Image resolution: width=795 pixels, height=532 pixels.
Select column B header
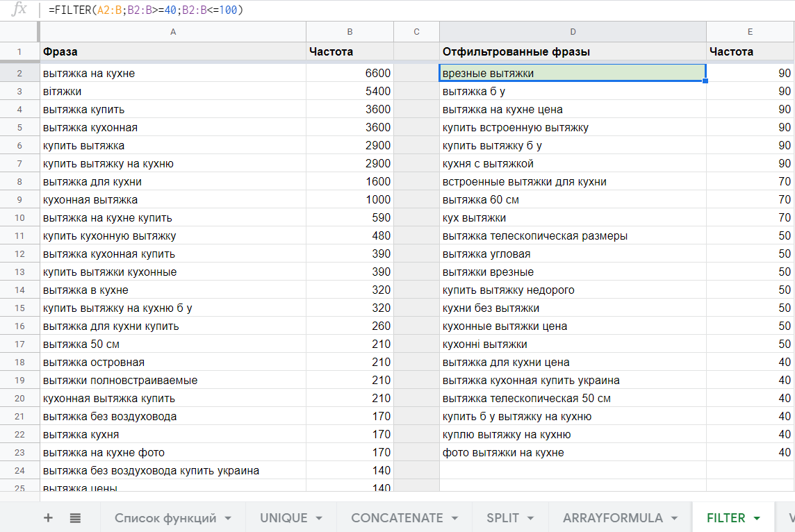pyautogui.click(x=350, y=32)
